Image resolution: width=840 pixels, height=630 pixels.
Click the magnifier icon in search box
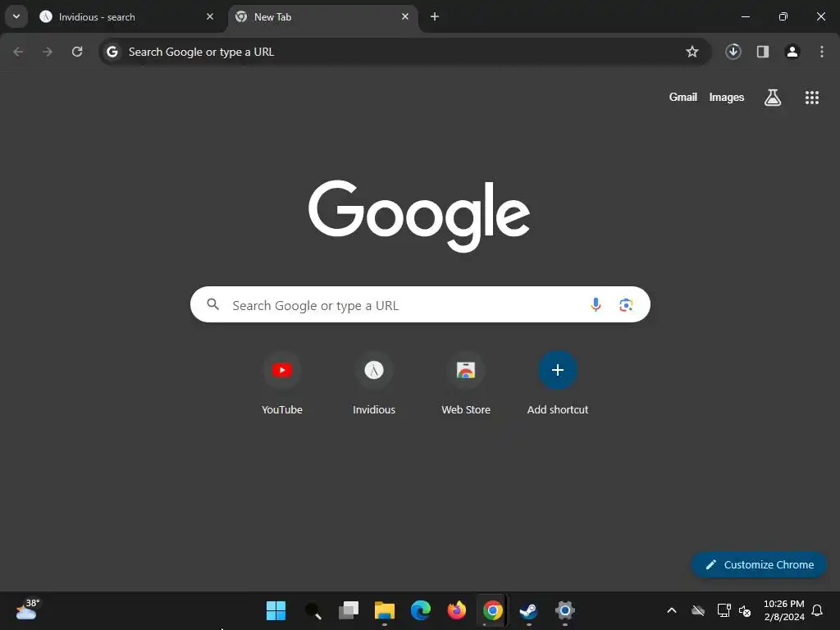tap(213, 305)
